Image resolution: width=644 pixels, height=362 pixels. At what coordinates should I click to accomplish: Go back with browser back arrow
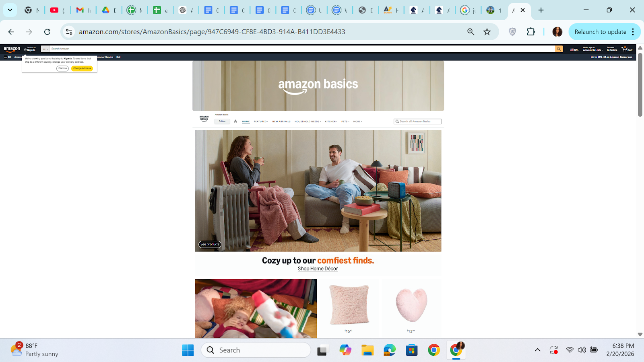point(11,32)
